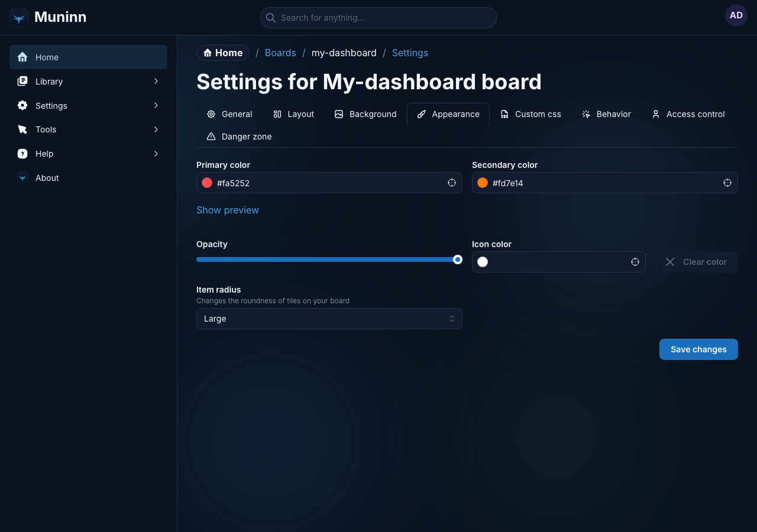This screenshot has width=757, height=532.
Task: Click the orange secondary color swatch
Action: coord(483,183)
